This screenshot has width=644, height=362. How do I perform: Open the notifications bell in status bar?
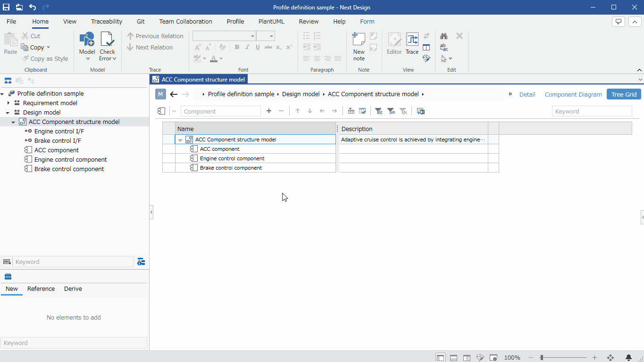(628, 358)
